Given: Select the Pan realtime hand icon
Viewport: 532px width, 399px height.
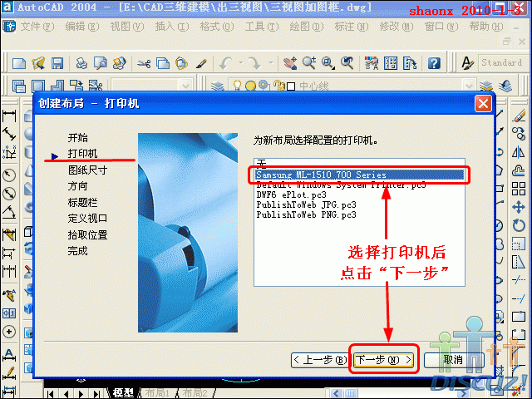Looking at the screenshot, I should [x=290, y=63].
